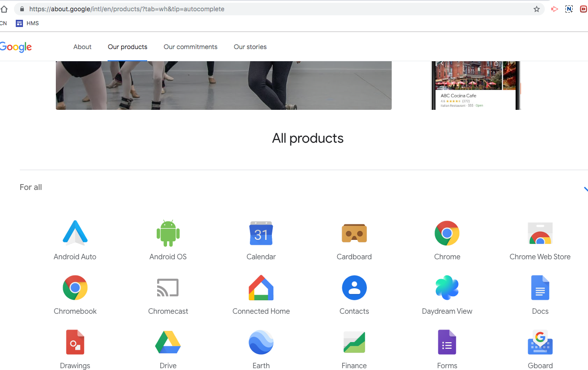Click the Finance label text
588x370 pixels.
(x=354, y=365)
